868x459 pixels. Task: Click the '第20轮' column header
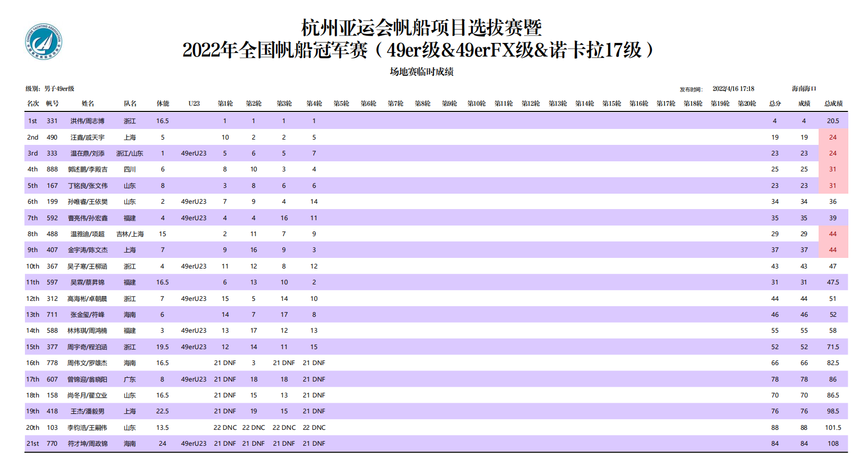point(747,103)
